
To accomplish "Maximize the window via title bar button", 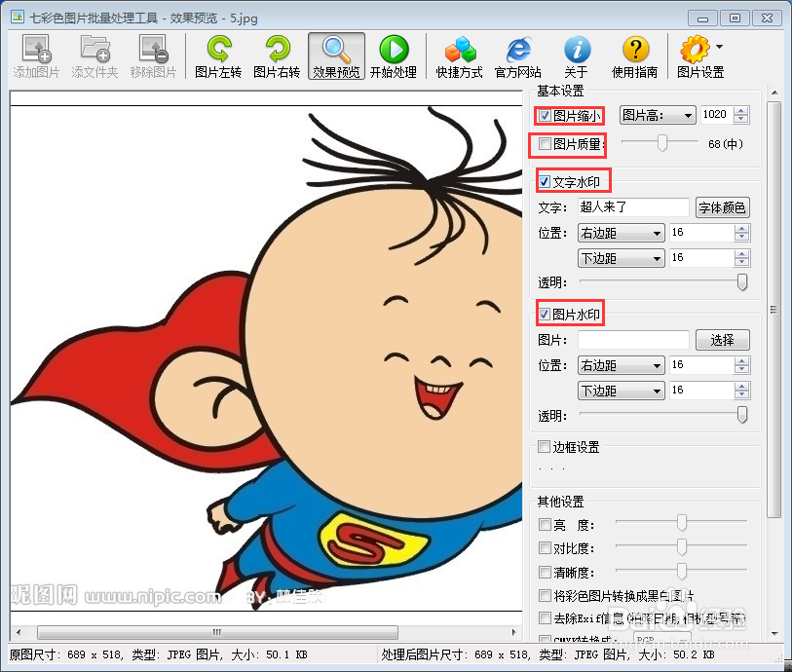I will click(735, 19).
